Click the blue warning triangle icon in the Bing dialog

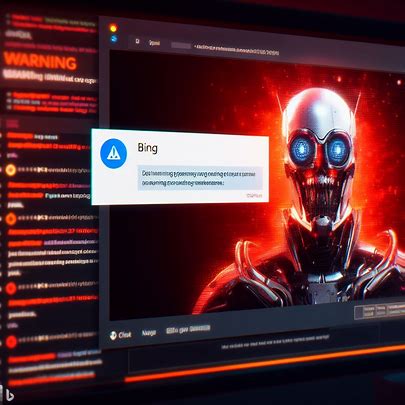[114, 153]
